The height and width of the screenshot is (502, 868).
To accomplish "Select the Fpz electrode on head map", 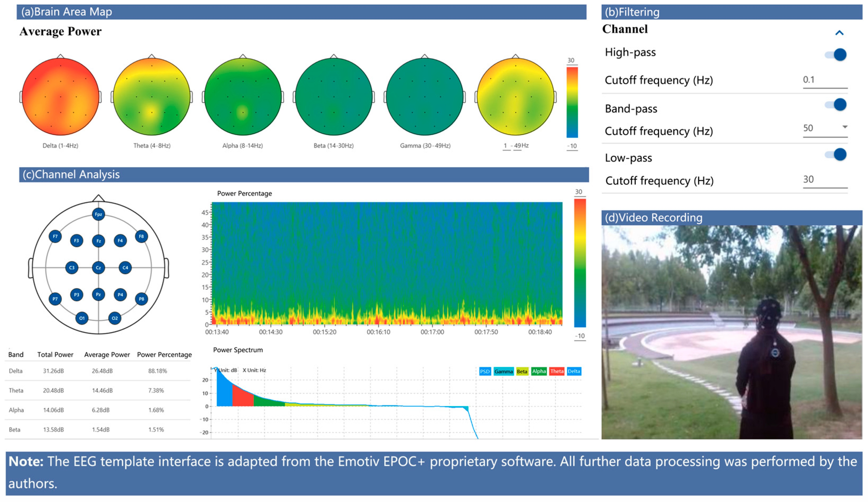I will click(x=98, y=214).
